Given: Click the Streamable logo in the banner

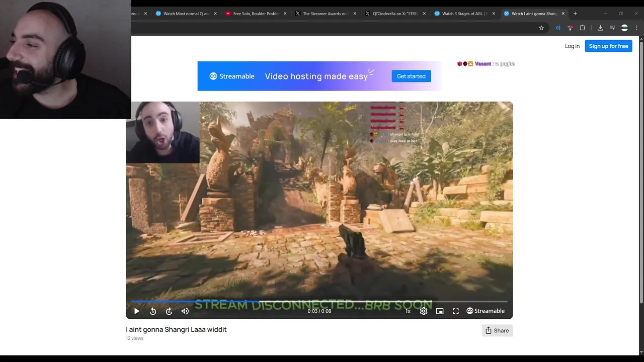Looking at the screenshot, I should point(232,76).
